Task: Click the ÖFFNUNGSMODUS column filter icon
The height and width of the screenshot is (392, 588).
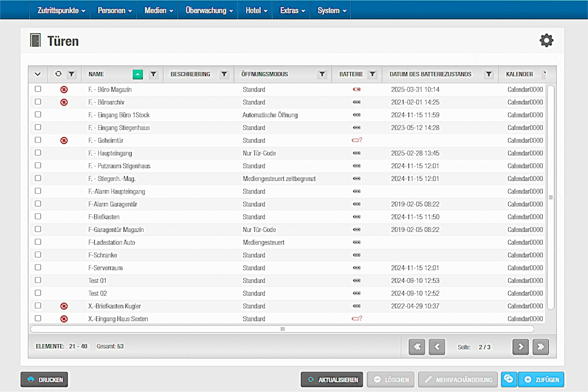Action: [322, 74]
